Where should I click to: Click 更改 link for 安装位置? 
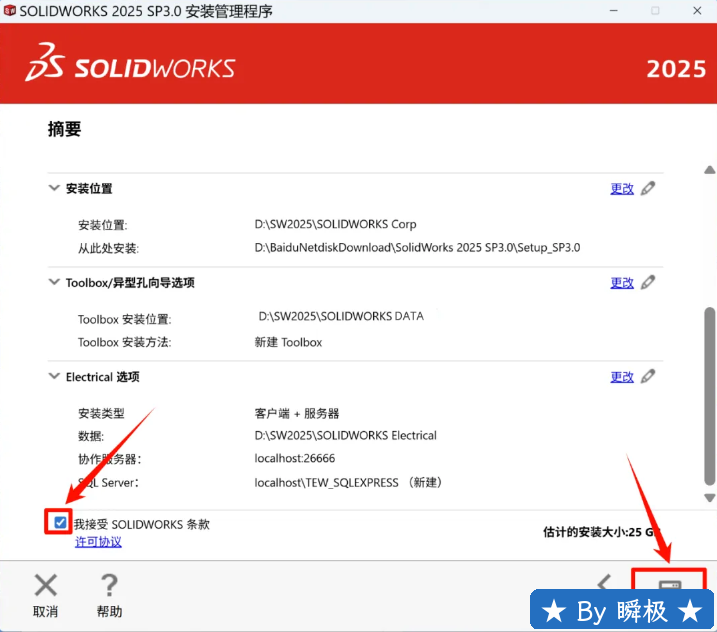click(622, 188)
